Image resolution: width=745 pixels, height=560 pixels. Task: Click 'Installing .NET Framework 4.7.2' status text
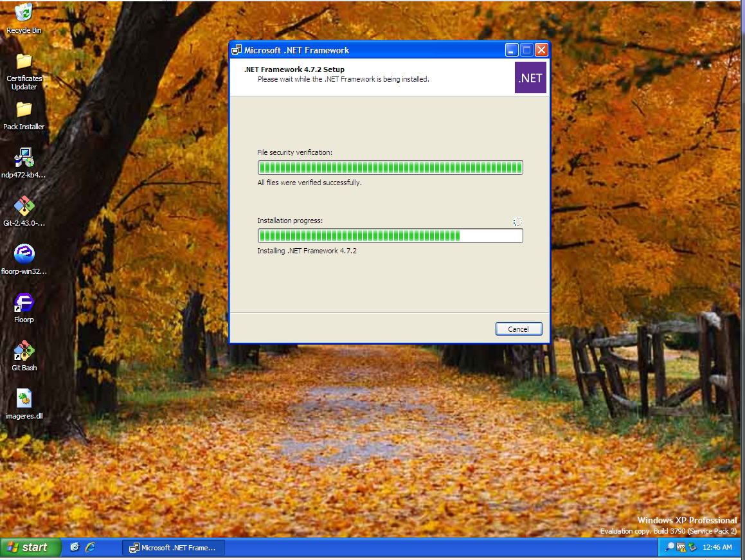[307, 251]
